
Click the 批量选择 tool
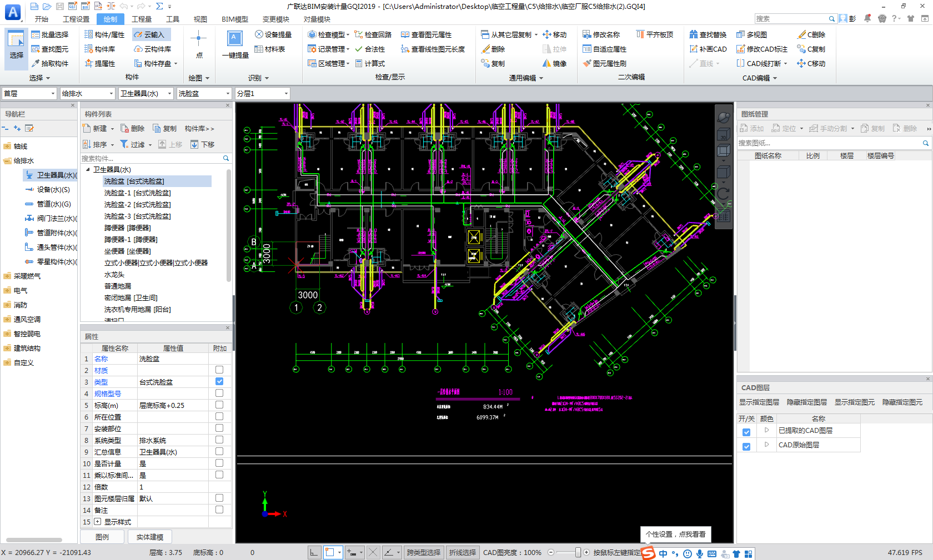coord(49,34)
